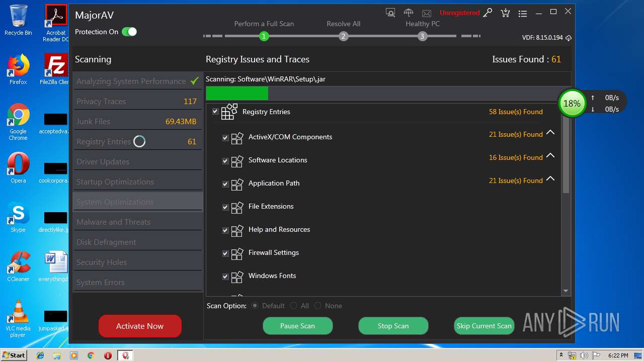Select Malware and Threats in sidebar
Viewport: 644px width, 362px height.
coord(137,222)
